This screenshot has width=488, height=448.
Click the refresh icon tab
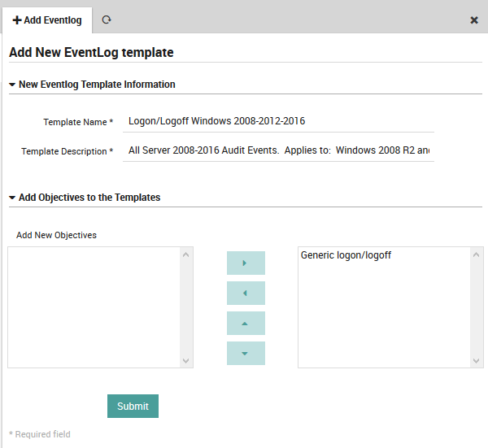coord(106,20)
